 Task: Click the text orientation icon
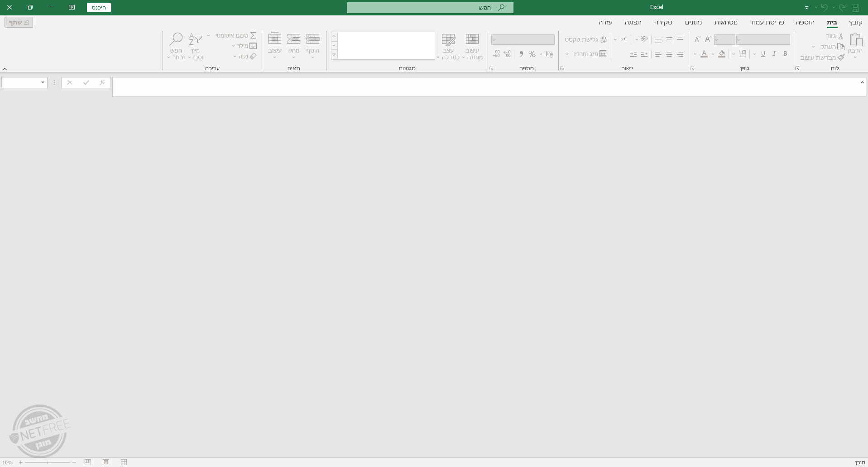coord(644,39)
